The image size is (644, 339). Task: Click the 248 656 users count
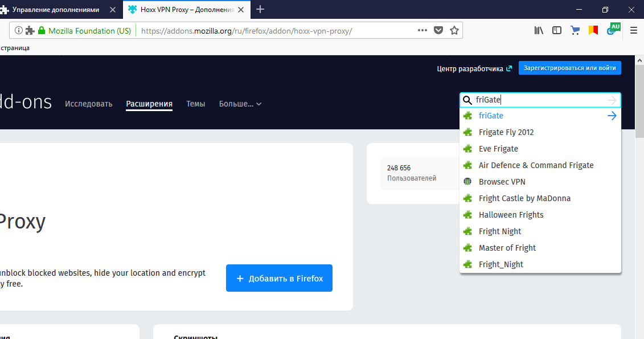pyautogui.click(x=399, y=168)
